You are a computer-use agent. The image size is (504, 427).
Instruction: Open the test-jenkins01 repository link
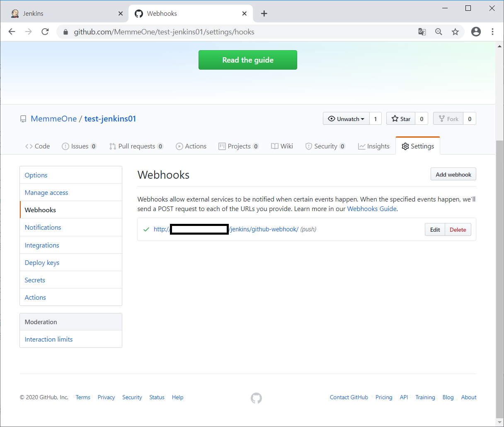(x=110, y=119)
